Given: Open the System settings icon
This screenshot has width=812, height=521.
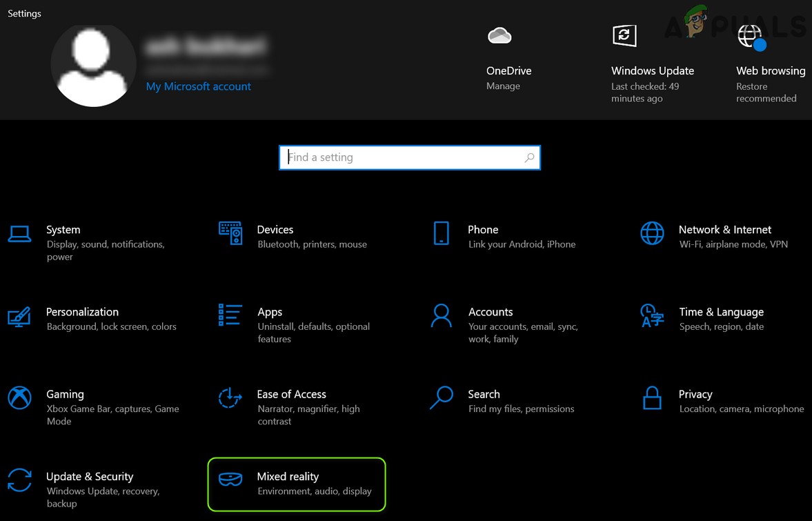Looking at the screenshot, I should (19, 234).
